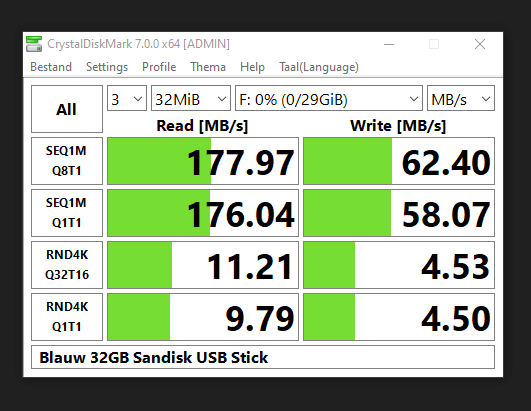Open the Thema menu
Screen dimensions: 531x411
point(208,67)
